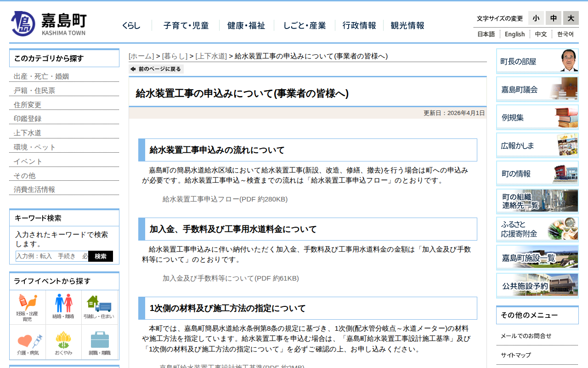Open the 就職・離職 life event icon
The width and height of the screenshot is (588, 368).
point(99,343)
